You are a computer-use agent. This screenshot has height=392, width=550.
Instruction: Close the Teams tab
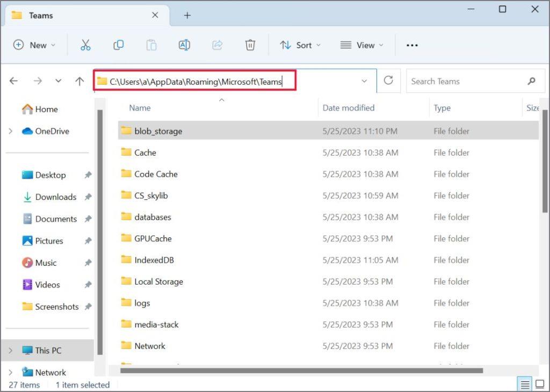coord(155,15)
